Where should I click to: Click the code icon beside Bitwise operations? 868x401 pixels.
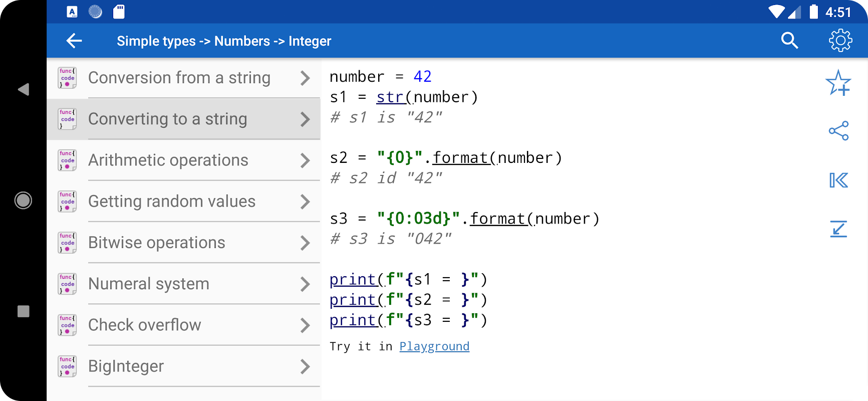[67, 243]
